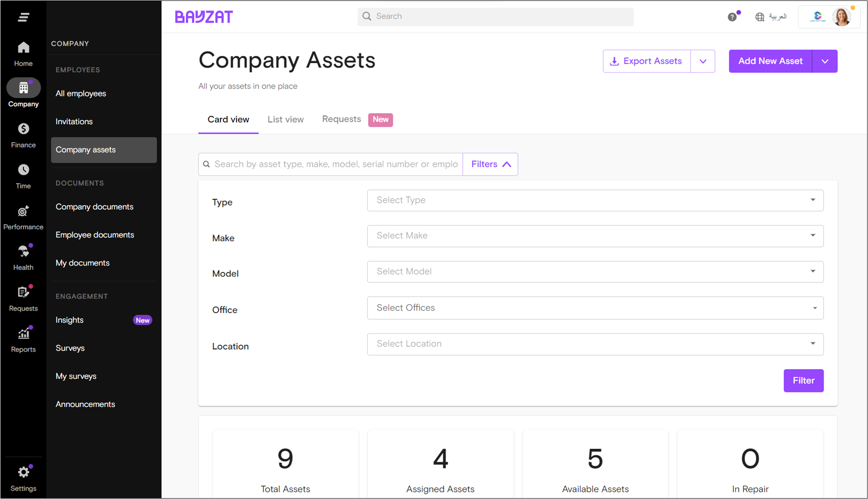868x499 pixels.
Task: Open the Requests tab marked New
Action: (341, 119)
